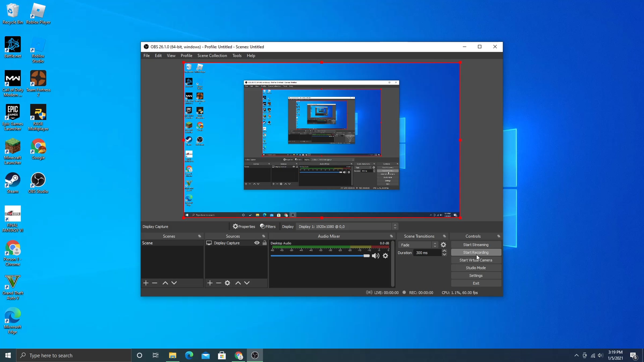Move scene down in Scenes panel
Viewport: 644px width, 362px height.
174,283
